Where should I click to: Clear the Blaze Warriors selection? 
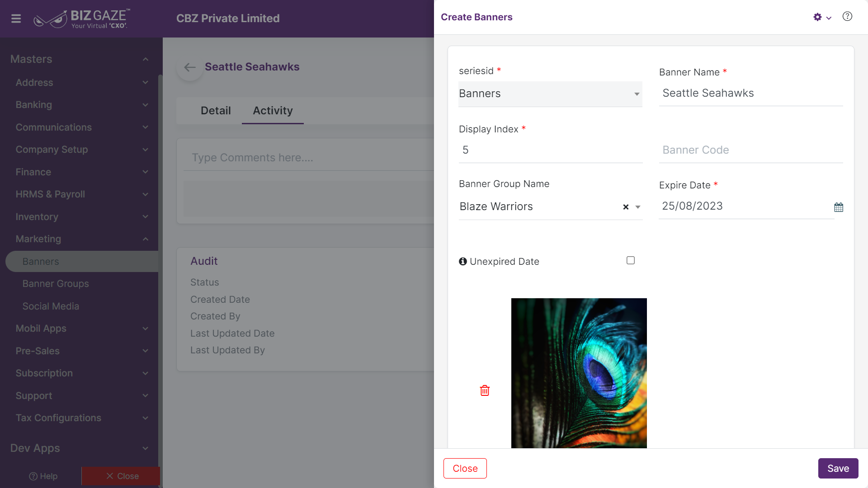pos(626,207)
